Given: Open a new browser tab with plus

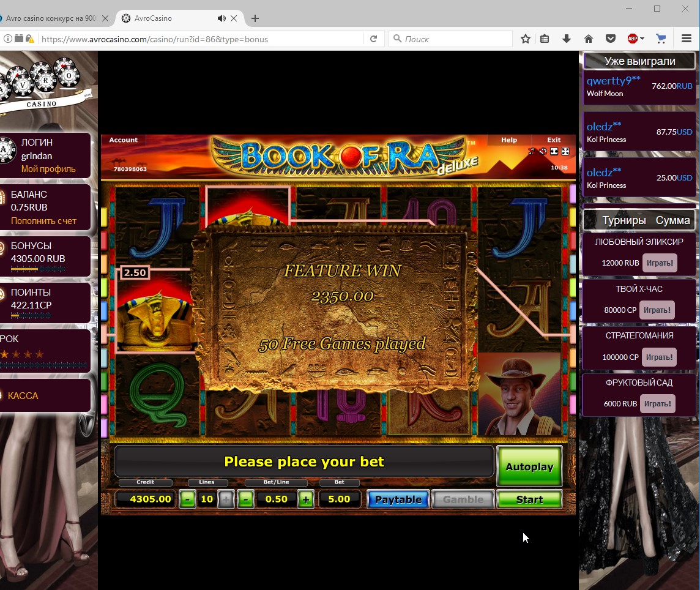Looking at the screenshot, I should 255,18.
